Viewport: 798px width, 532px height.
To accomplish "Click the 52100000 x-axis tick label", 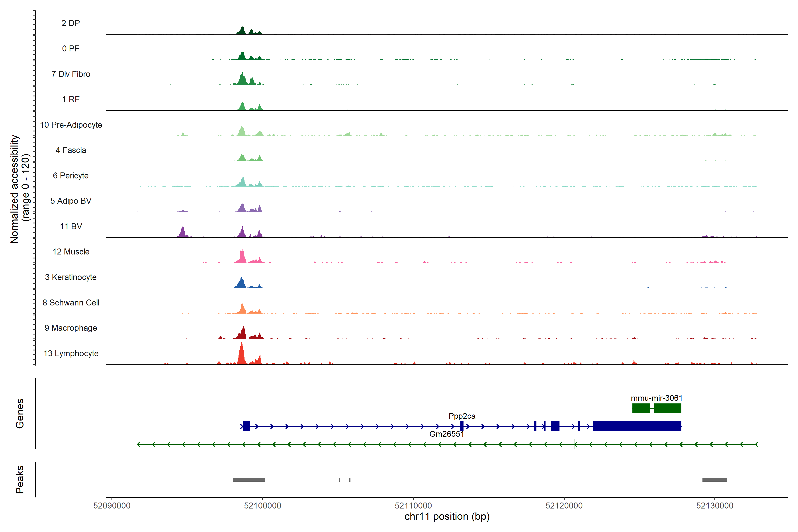I will tap(263, 506).
